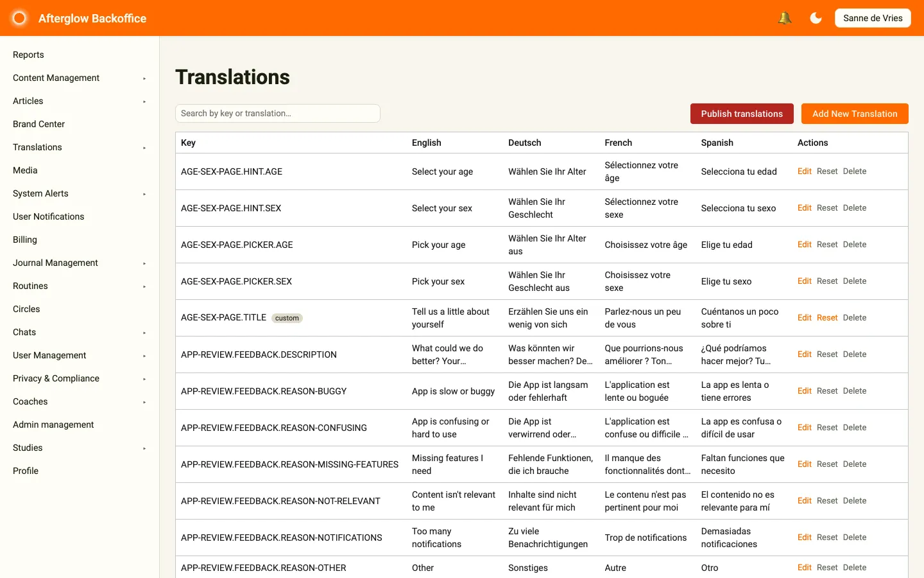924x578 pixels.
Task: Open the Media section
Action: (25, 170)
